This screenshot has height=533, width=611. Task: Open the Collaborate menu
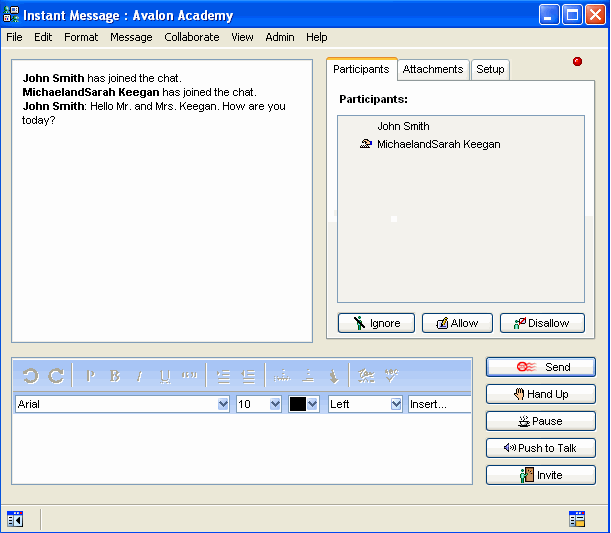191,37
